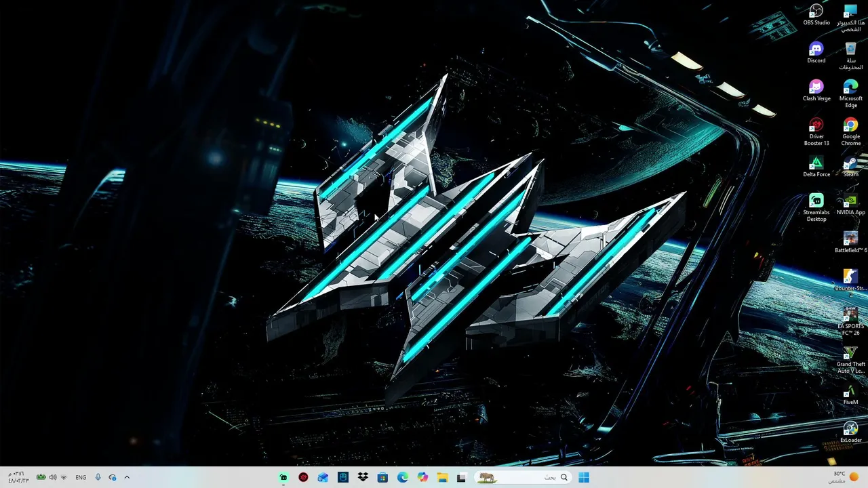Image resolution: width=868 pixels, height=488 pixels.
Task: Open This PC desktop icon
Action: pos(851,18)
